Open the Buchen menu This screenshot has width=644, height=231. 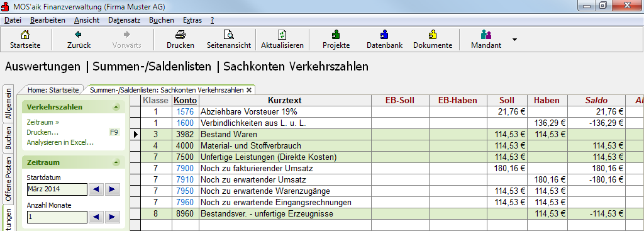coord(162,20)
